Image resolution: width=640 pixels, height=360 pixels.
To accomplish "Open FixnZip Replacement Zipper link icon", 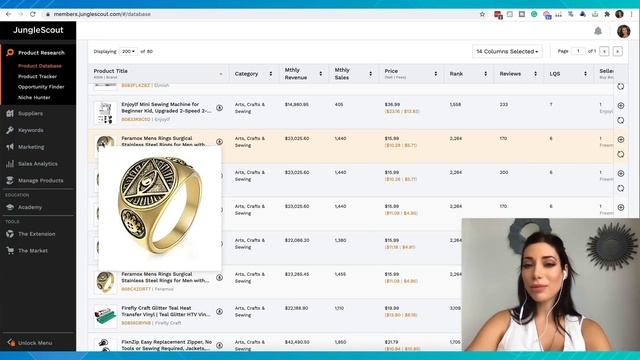I will click(x=220, y=345).
